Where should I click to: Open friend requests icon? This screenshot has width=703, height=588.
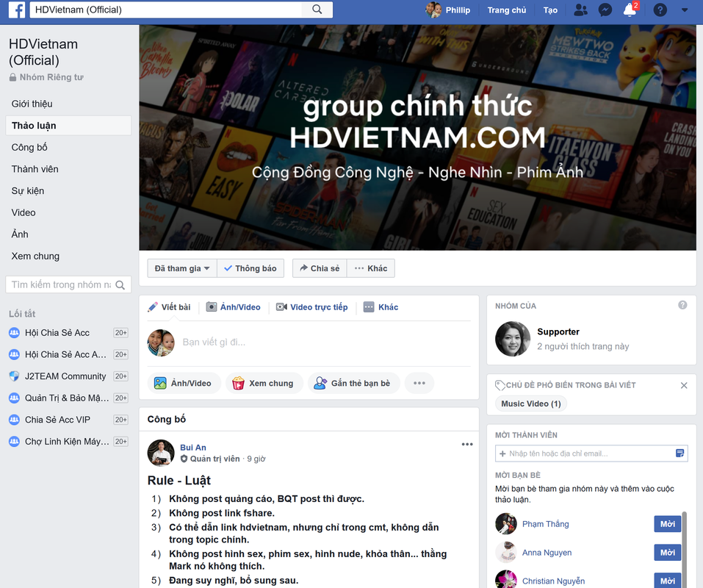coord(580,10)
